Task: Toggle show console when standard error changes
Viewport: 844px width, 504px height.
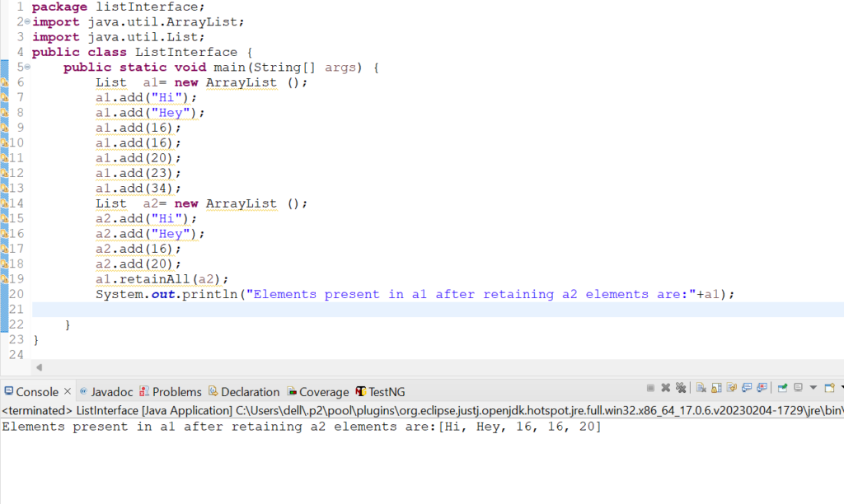Action: tap(762, 388)
